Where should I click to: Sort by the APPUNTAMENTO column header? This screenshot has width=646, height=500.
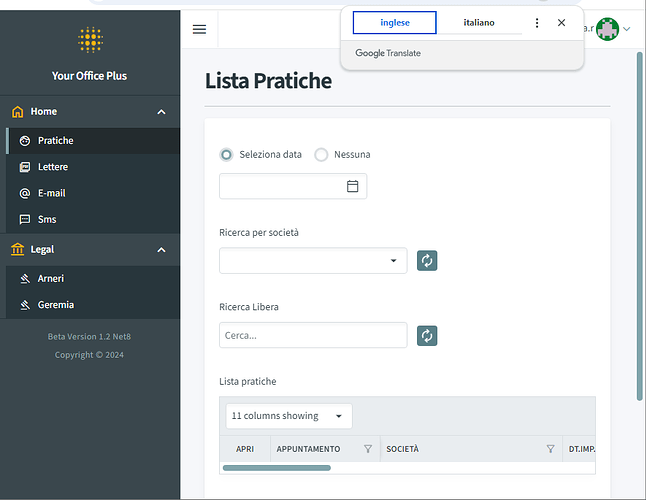308,449
